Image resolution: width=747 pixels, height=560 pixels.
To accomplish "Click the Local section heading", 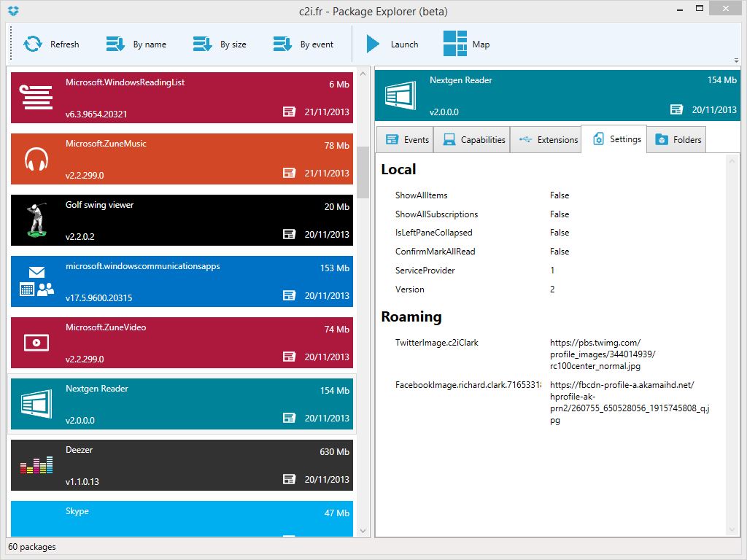I will point(398,169).
